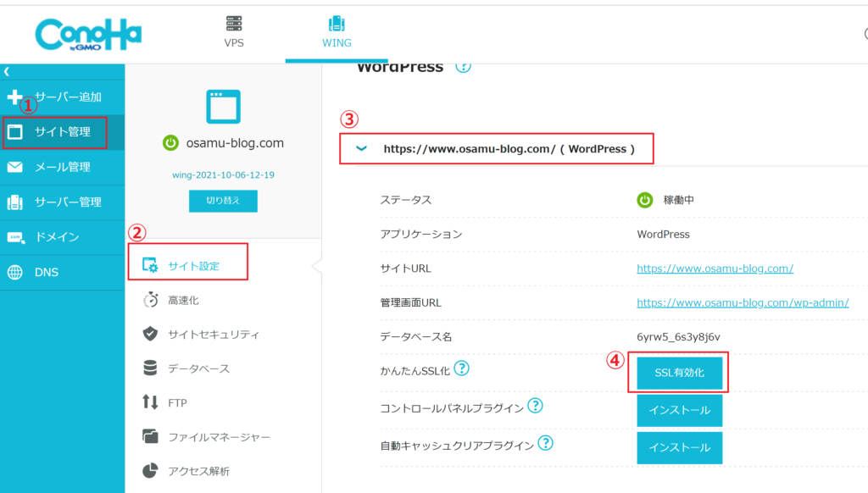Open データベース submenu

click(198, 368)
